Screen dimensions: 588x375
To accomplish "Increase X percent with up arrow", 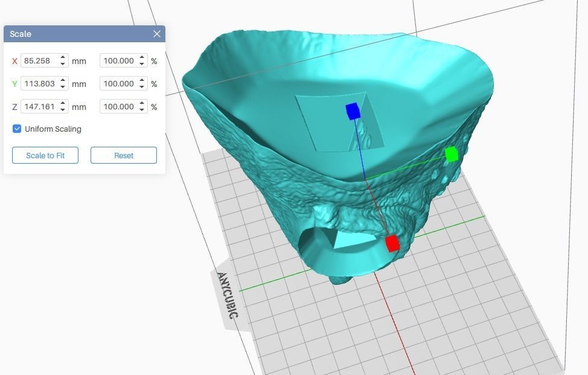I will [142, 58].
